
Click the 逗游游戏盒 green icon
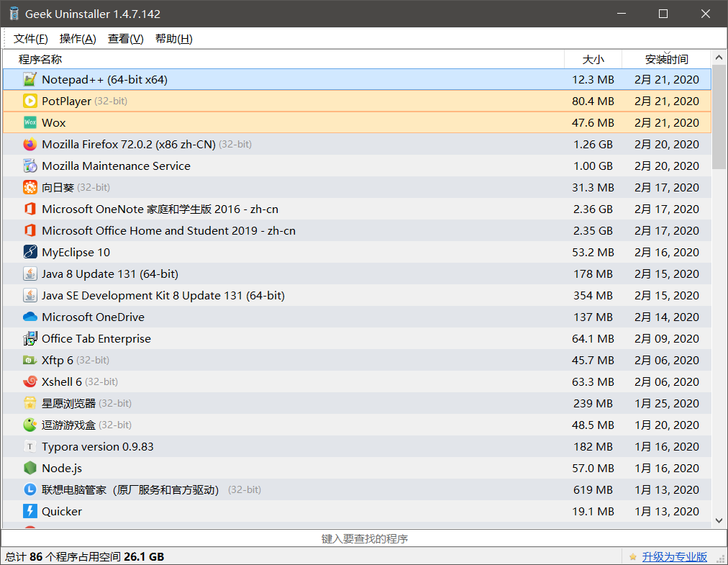[x=30, y=425]
